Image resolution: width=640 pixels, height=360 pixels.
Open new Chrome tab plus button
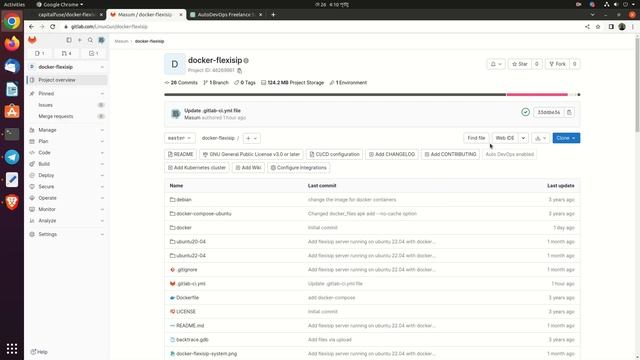click(273, 15)
